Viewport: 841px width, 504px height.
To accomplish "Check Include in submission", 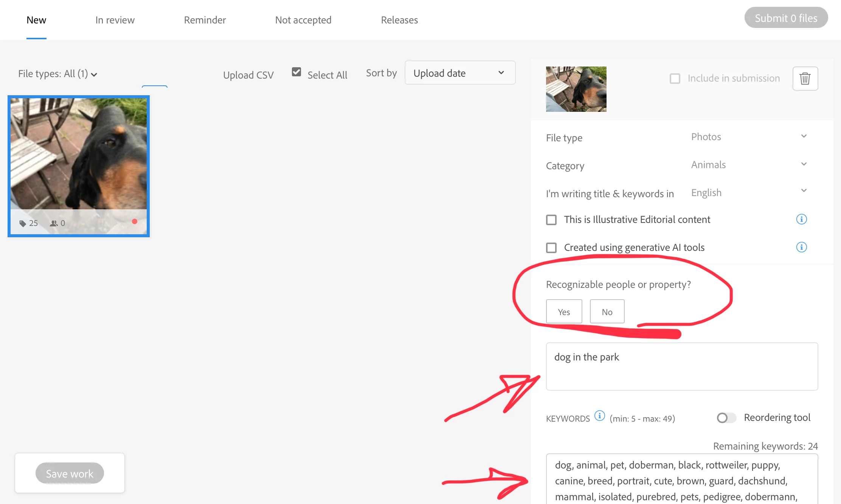I will 675,79.
